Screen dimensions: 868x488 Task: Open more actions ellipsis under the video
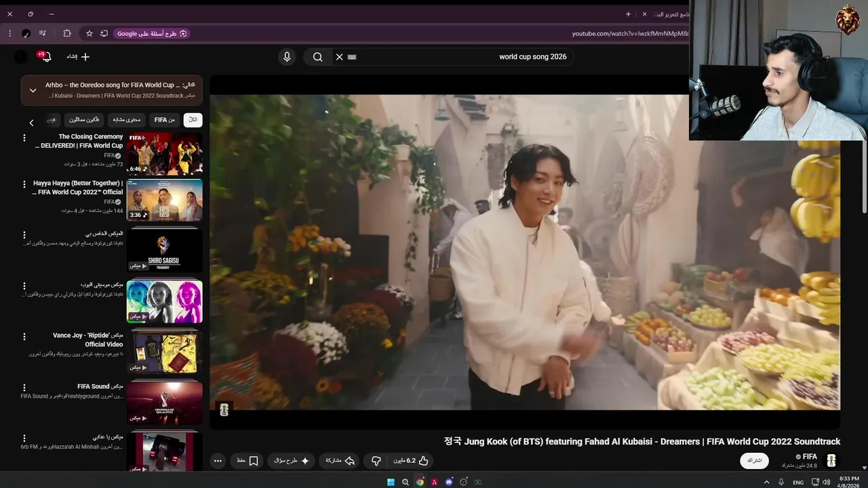point(218,461)
